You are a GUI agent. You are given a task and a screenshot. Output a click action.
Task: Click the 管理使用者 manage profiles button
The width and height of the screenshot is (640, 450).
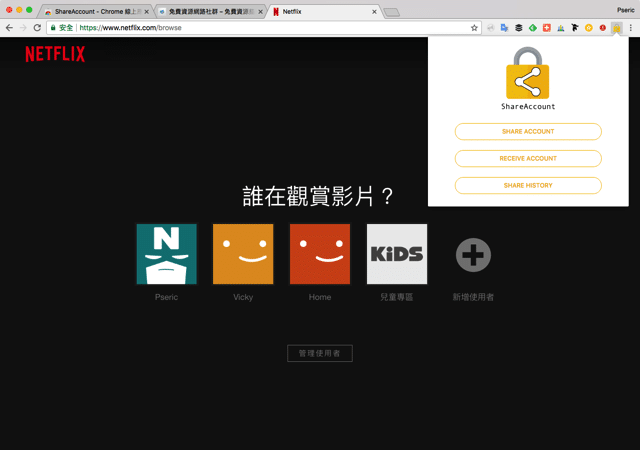tap(320, 353)
